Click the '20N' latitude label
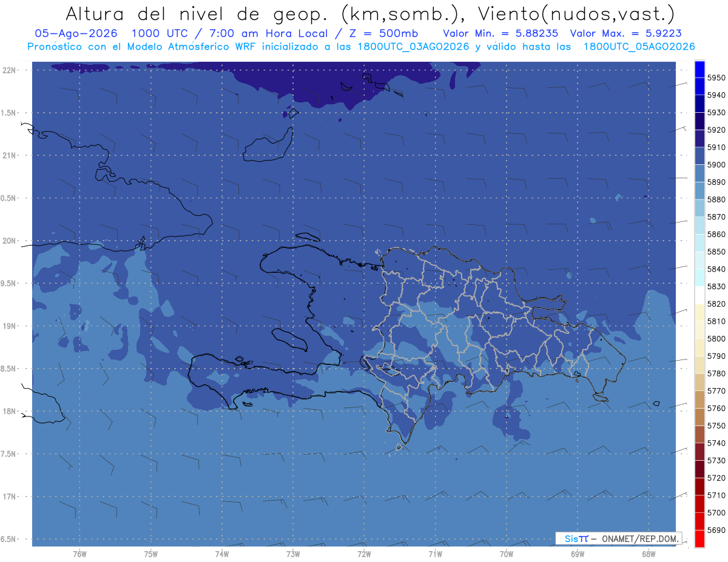 pyautogui.click(x=9, y=241)
